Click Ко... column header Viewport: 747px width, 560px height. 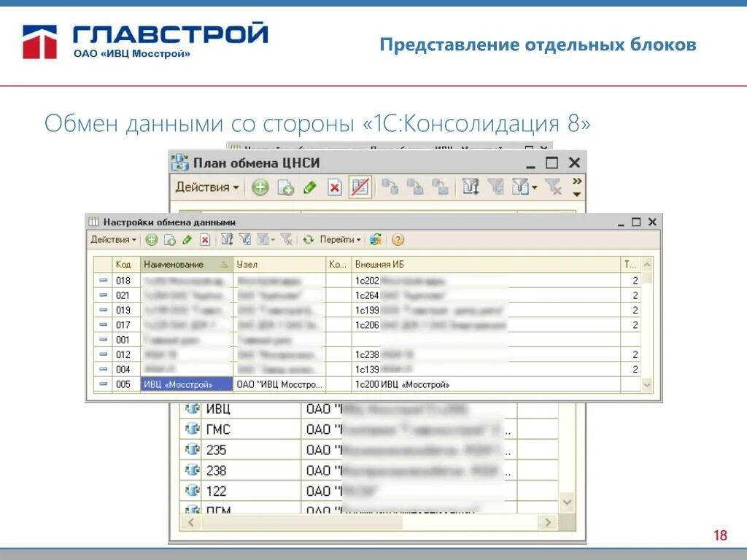338,264
